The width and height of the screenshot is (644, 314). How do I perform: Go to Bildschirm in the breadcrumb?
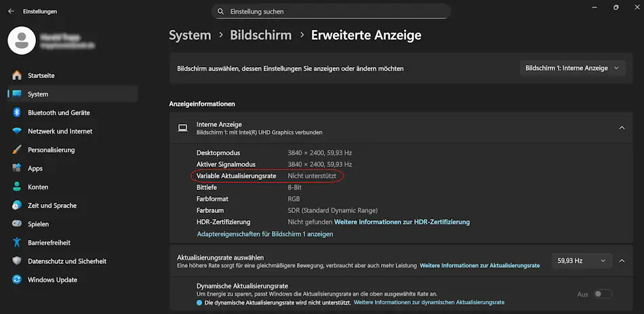(260, 35)
